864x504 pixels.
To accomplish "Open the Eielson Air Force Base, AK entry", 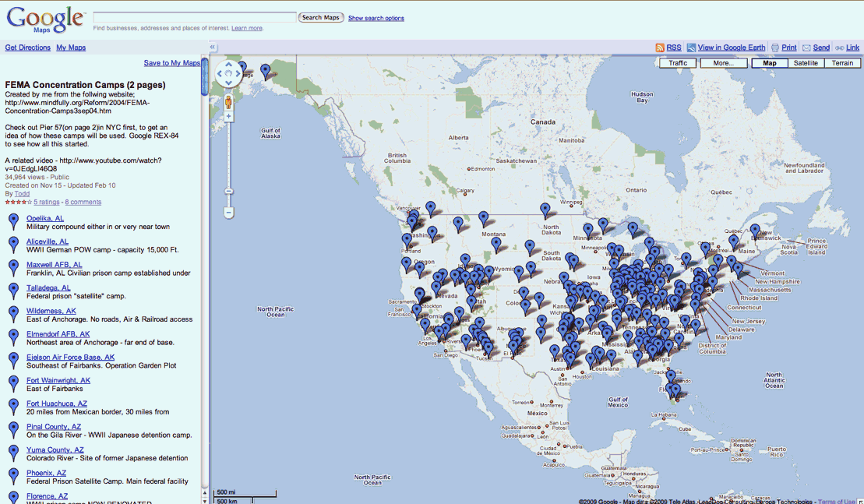I will [71, 357].
